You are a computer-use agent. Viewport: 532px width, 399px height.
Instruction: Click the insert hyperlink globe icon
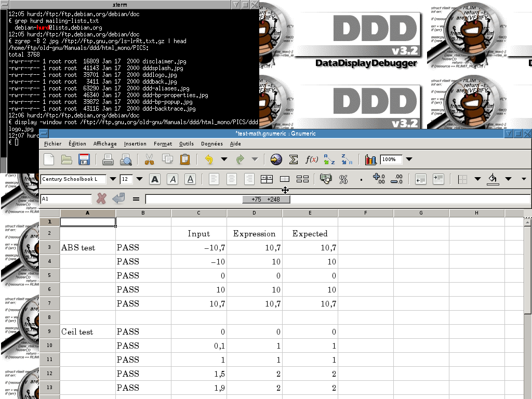276,159
